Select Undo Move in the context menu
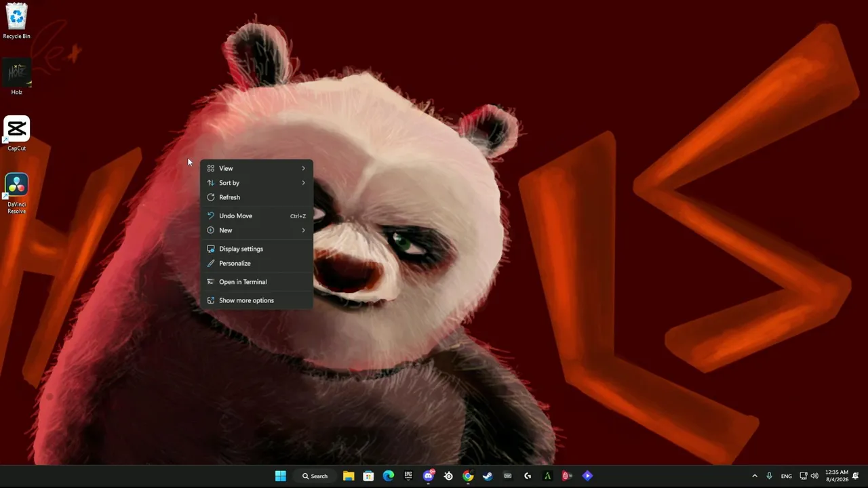 (x=256, y=216)
